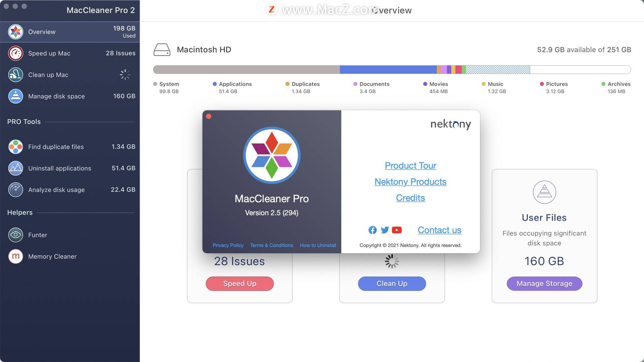Click the Find duplicate files icon
Screen dimensions: 644x362
pyautogui.click(x=15, y=147)
